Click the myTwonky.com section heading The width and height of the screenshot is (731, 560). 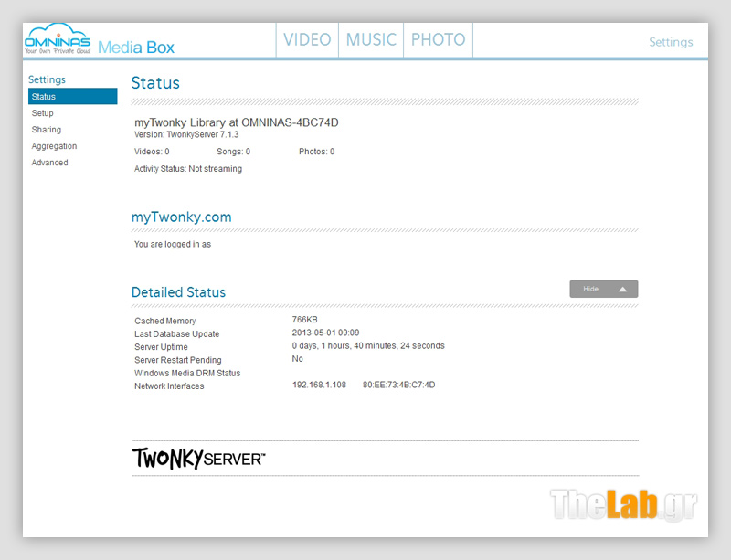pos(181,217)
